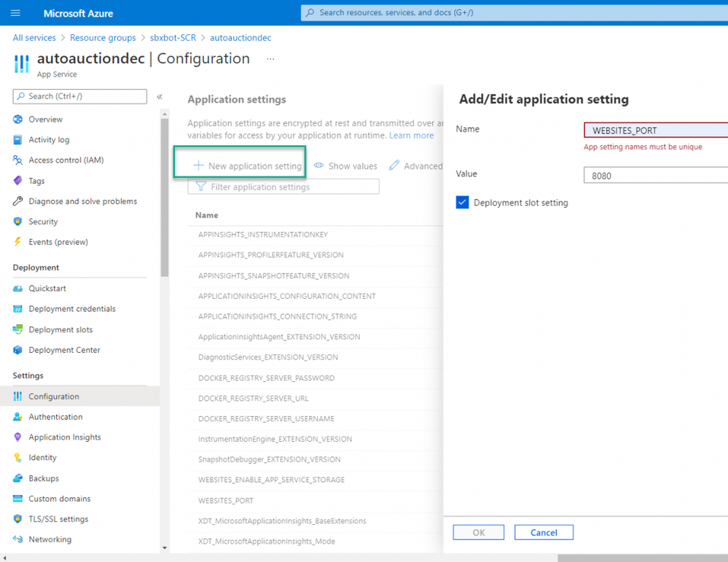Click the Backups cloud icon
The height and width of the screenshot is (562, 728).
point(17,478)
